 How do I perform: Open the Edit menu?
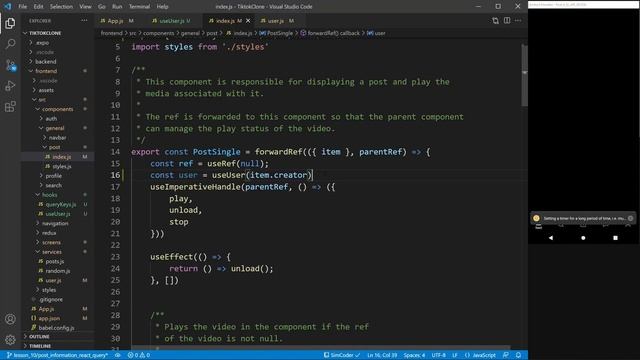pos(38,7)
